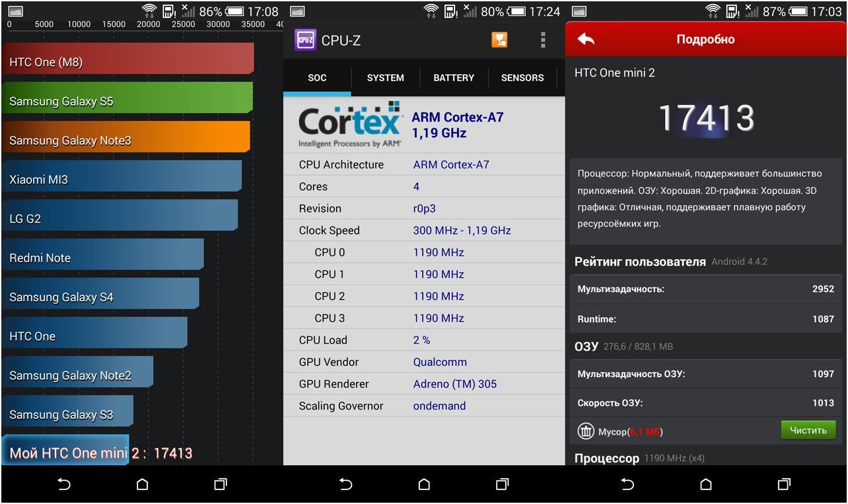Select the green Samsung Galaxy S5 bar
The height and width of the screenshot is (504, 848).
(x=127, y=98)
